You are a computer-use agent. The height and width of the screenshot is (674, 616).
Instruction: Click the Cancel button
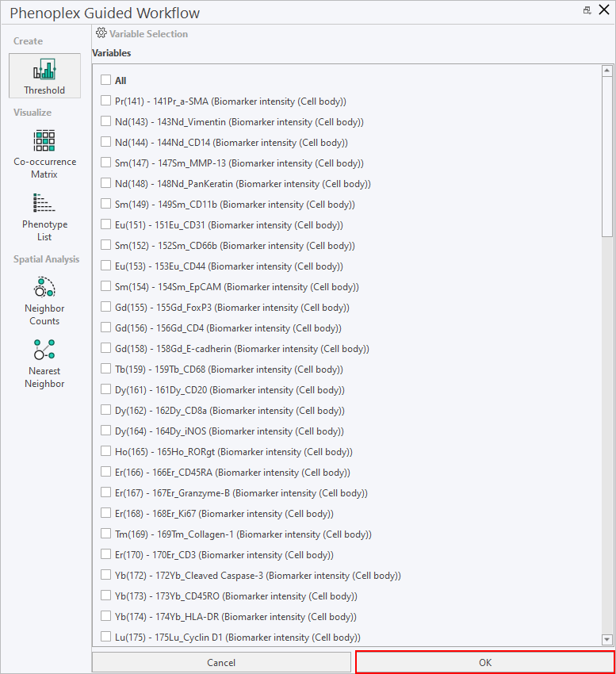pyautogui.click(x=221, y=662)
